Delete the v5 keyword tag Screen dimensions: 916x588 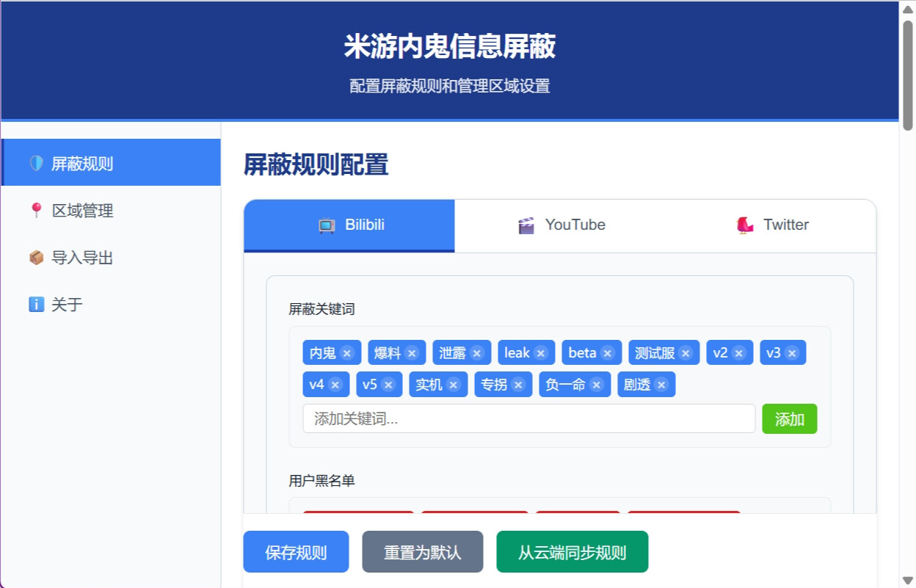(388, 385)
